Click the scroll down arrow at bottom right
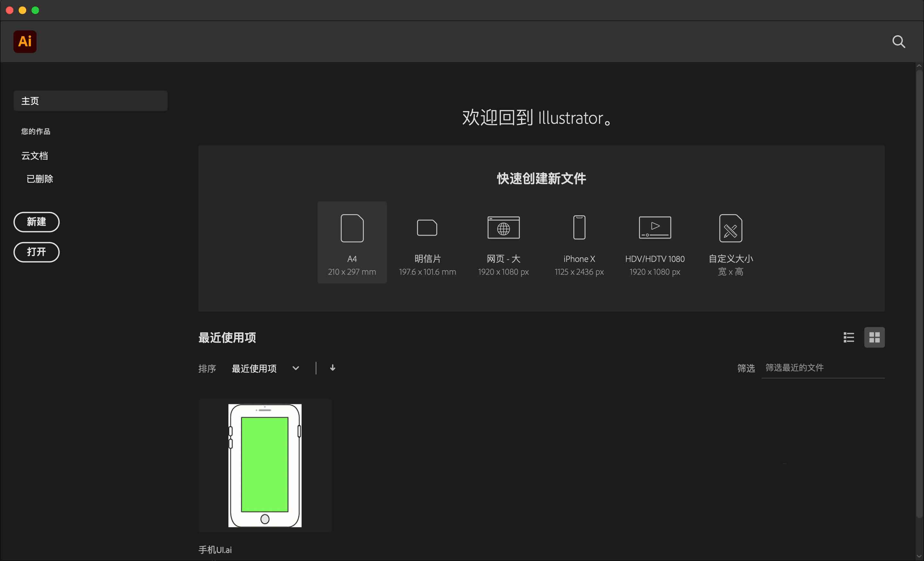The image size is (924, 561). (919, 556)
